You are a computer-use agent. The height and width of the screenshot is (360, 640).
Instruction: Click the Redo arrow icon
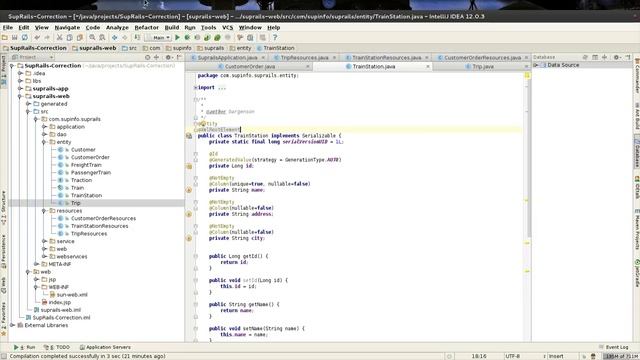point(47,38)
